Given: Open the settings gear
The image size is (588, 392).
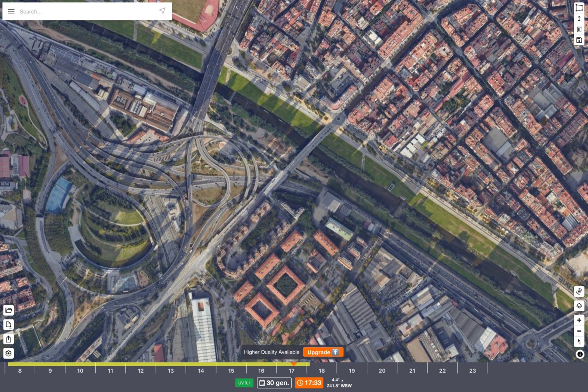Looking at the screenshot, I should tap(8, 353).
